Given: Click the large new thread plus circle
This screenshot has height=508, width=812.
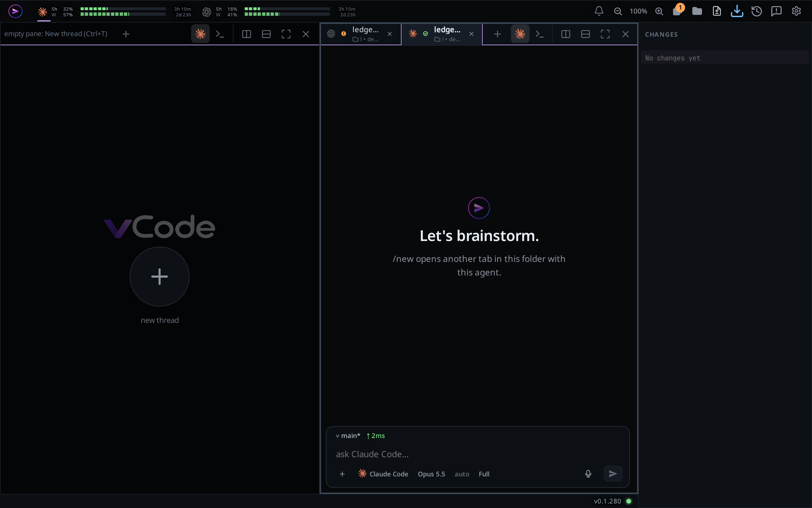Looking at the screenshot, I should click(x=159, y=277).
